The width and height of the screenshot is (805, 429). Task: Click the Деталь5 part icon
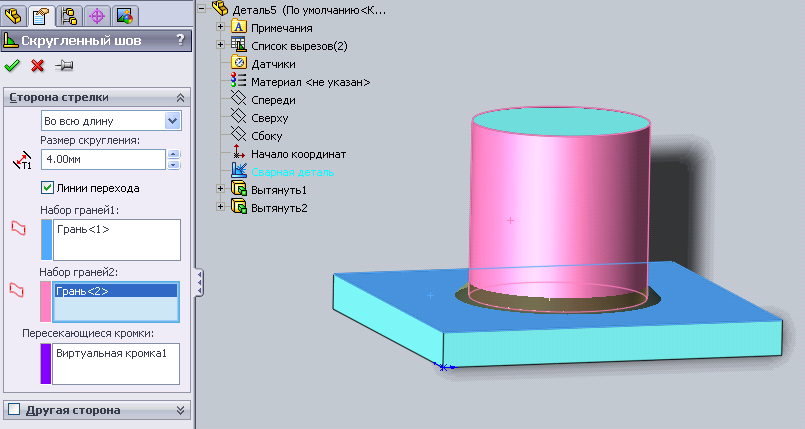click(x=220, y=9)
